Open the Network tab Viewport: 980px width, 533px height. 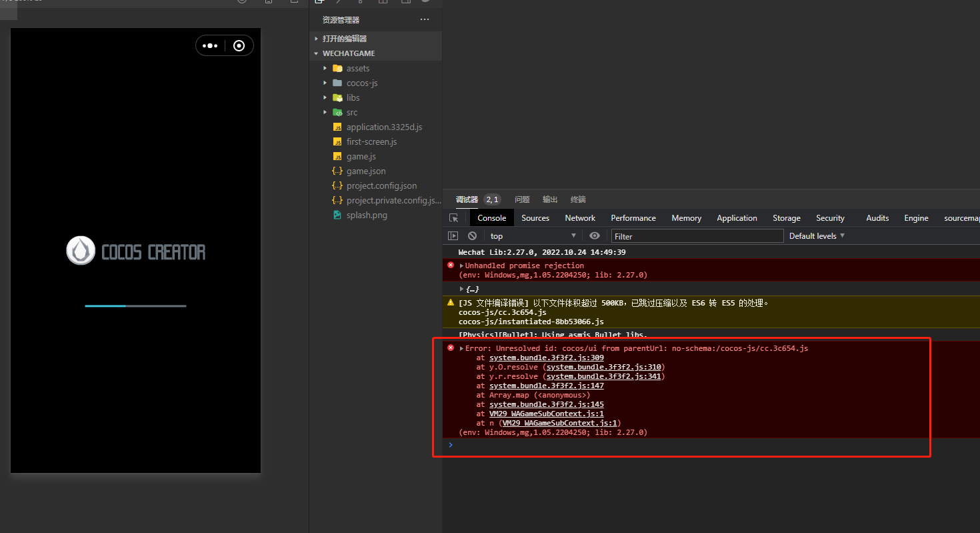(x=580, y=218)
